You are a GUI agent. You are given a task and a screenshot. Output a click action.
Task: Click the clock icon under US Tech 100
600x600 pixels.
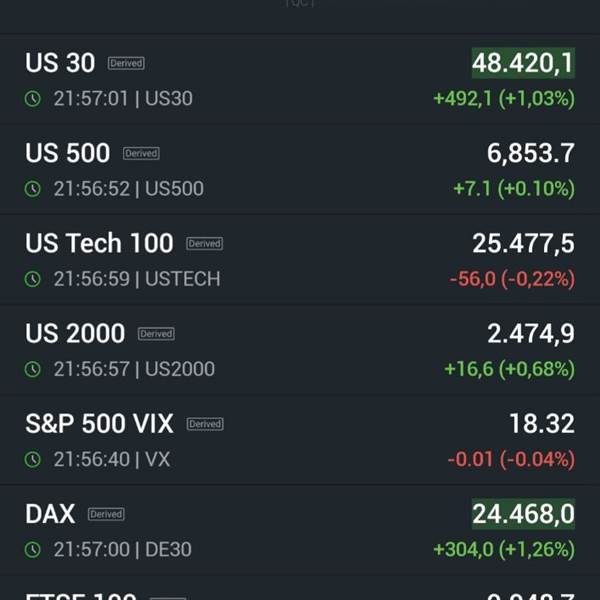[x=33, y=279]
